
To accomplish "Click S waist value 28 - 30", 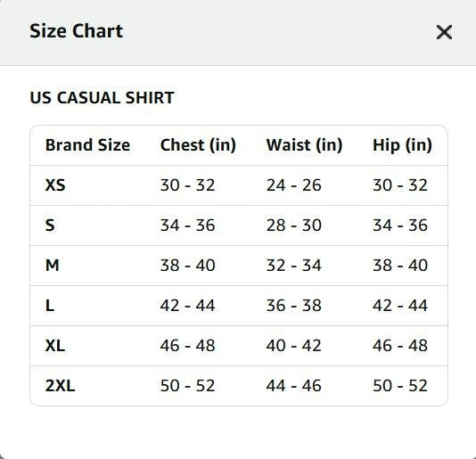I will [294, 225].
